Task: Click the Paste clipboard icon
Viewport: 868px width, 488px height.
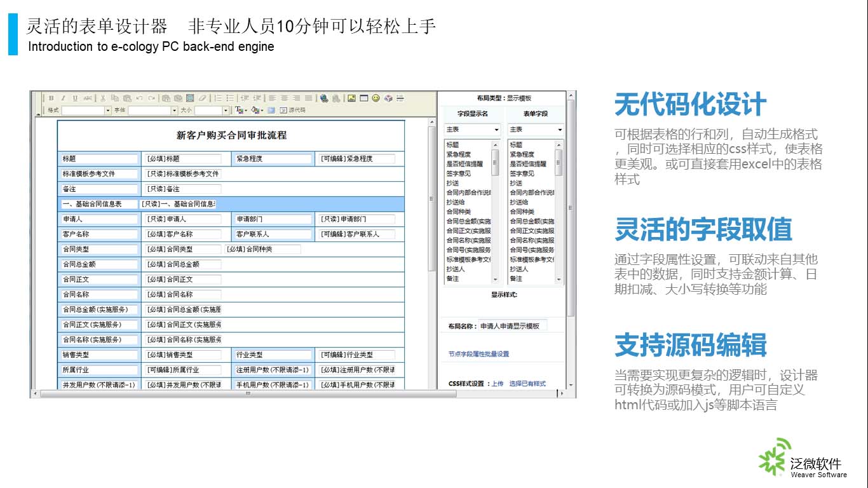Action: (127, 98)
